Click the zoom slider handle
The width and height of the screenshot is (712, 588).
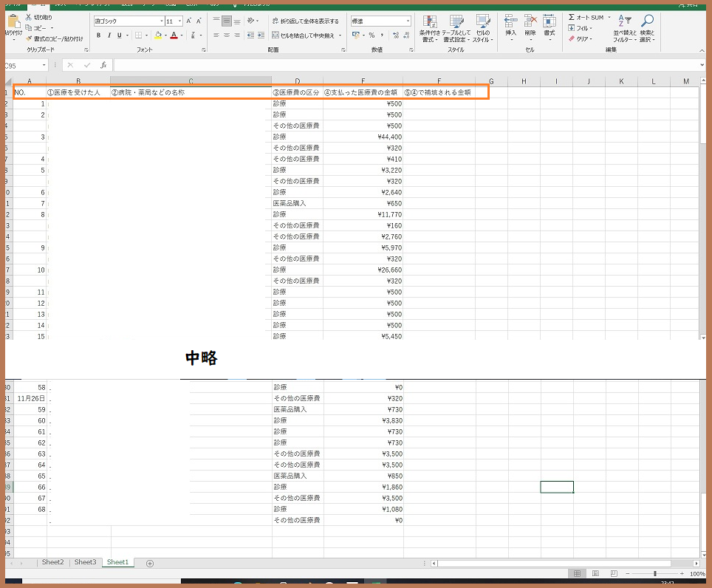(x=655, y=573)
